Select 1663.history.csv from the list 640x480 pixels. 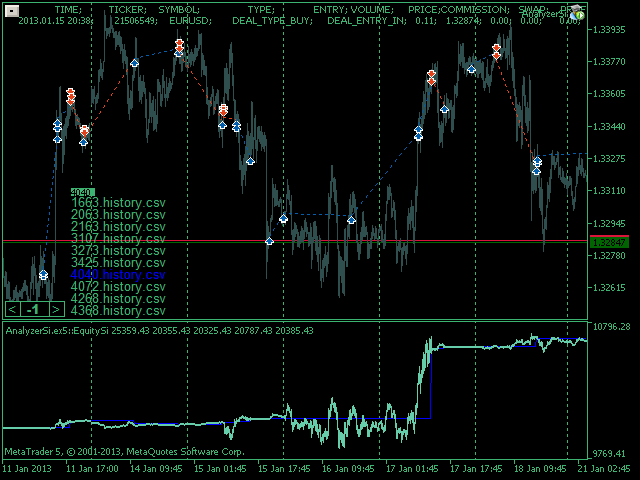(118, 202)
